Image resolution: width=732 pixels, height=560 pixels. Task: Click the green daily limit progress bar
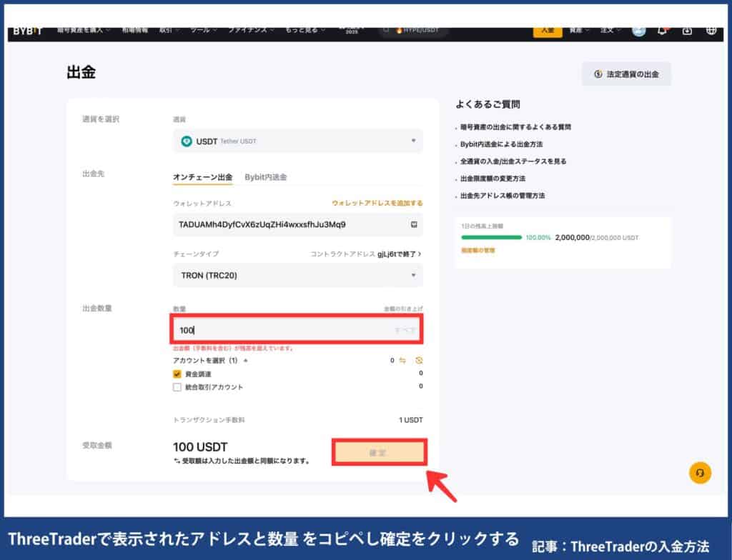(x=491, y=238)
